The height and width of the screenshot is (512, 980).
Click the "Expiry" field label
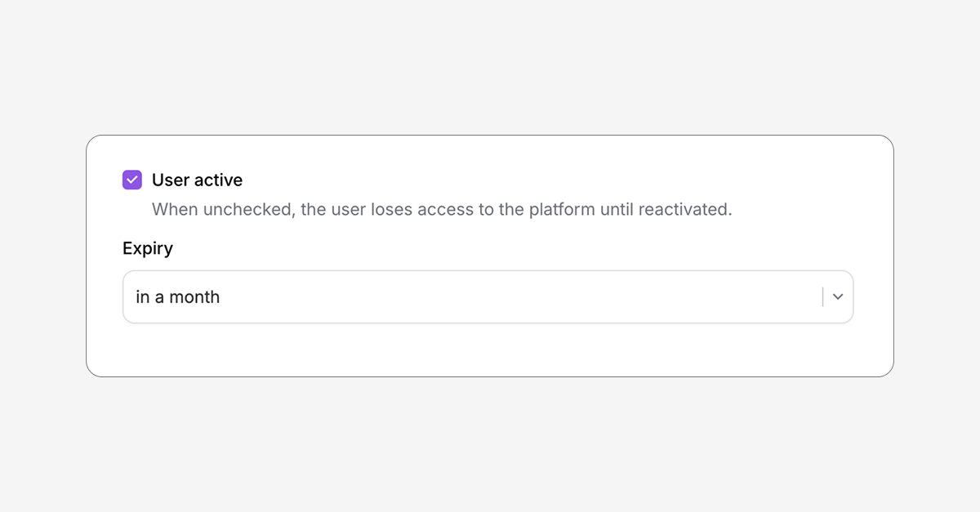coord(148,248)
